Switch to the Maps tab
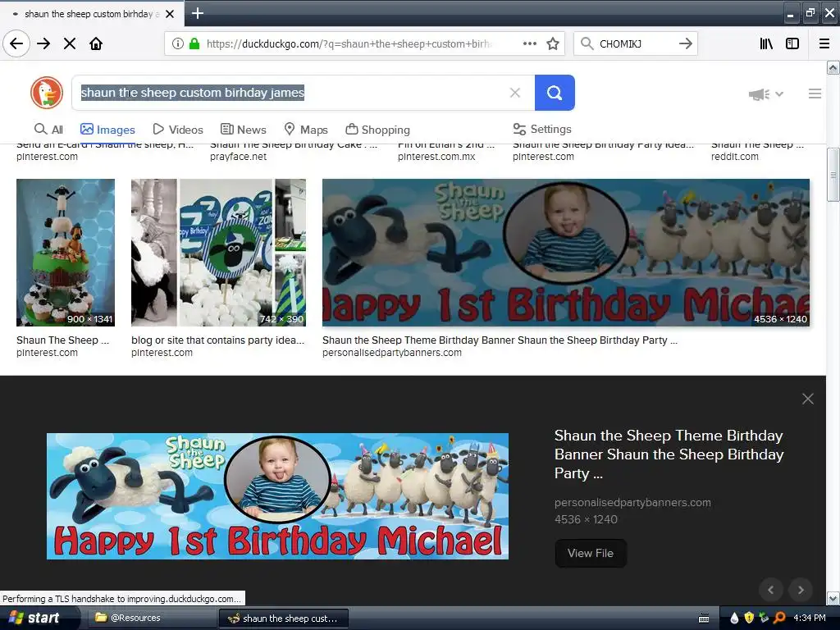This screenshot has width=840, height=630. [x=306, y=129]
